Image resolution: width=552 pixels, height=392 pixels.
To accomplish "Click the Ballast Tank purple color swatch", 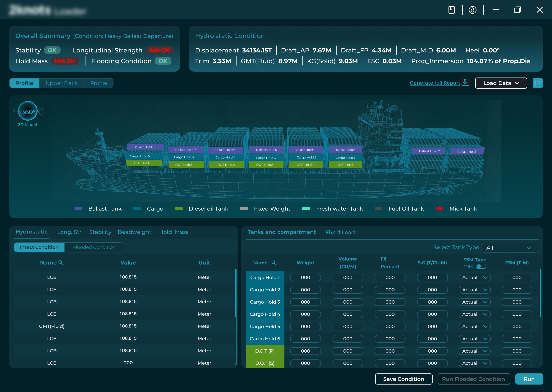I will tap(78, 209).
